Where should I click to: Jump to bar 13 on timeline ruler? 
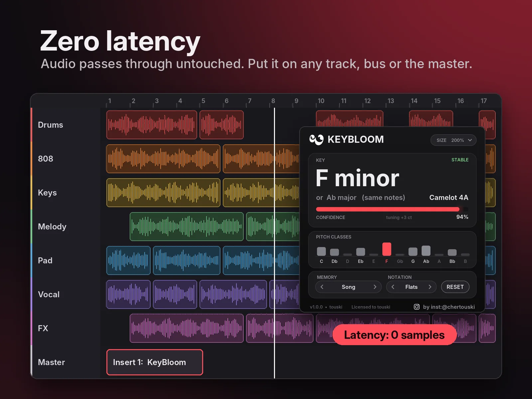390,101
